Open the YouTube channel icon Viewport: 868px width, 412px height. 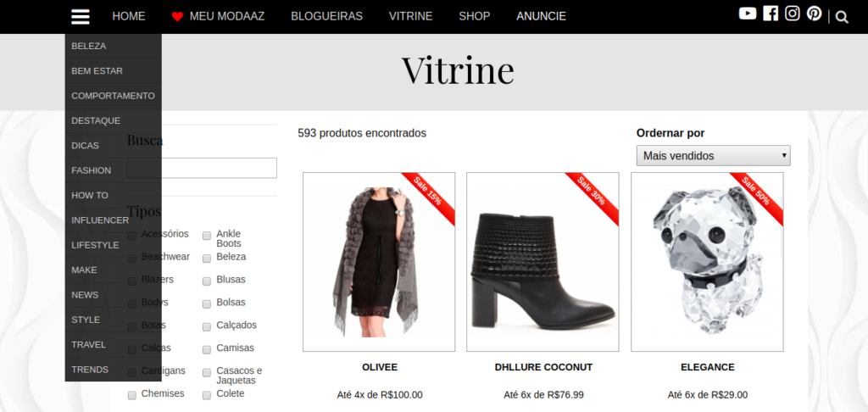tap(748, 14)
